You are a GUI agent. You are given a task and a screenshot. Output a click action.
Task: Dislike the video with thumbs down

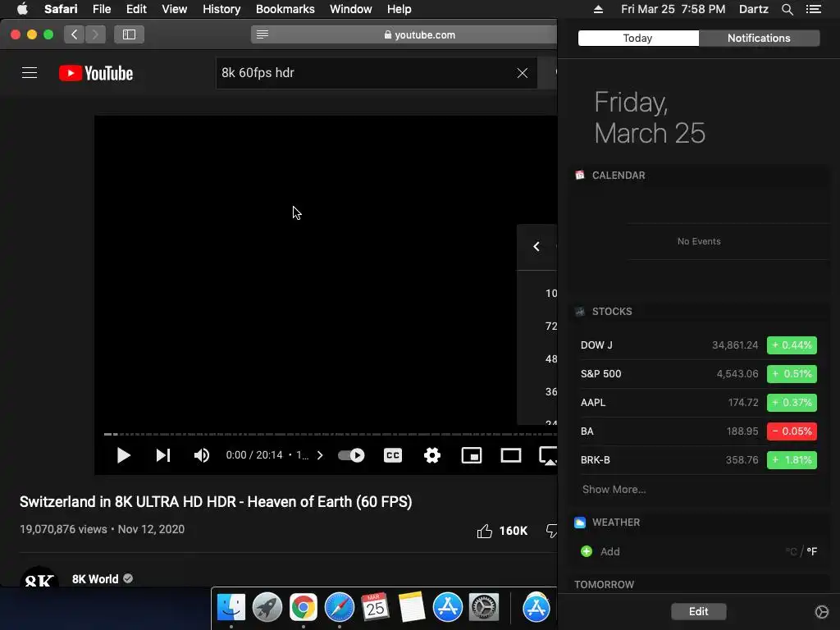(x=551, y=531)
